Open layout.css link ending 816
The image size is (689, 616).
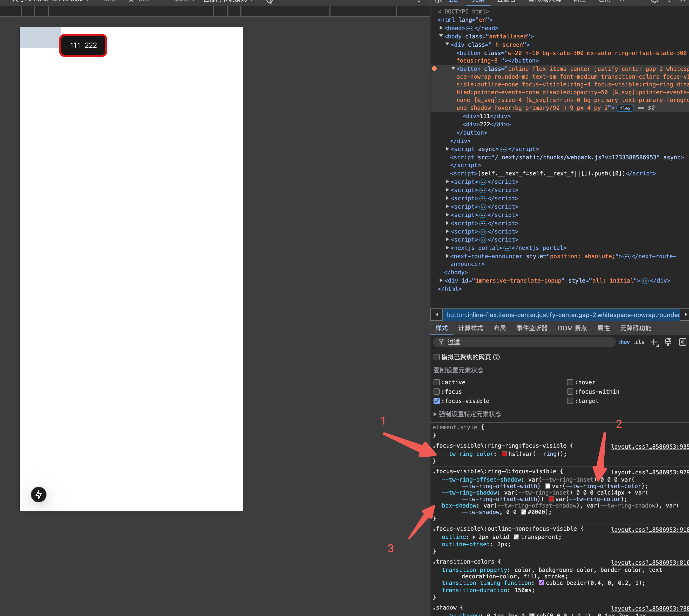pos(650,563)
